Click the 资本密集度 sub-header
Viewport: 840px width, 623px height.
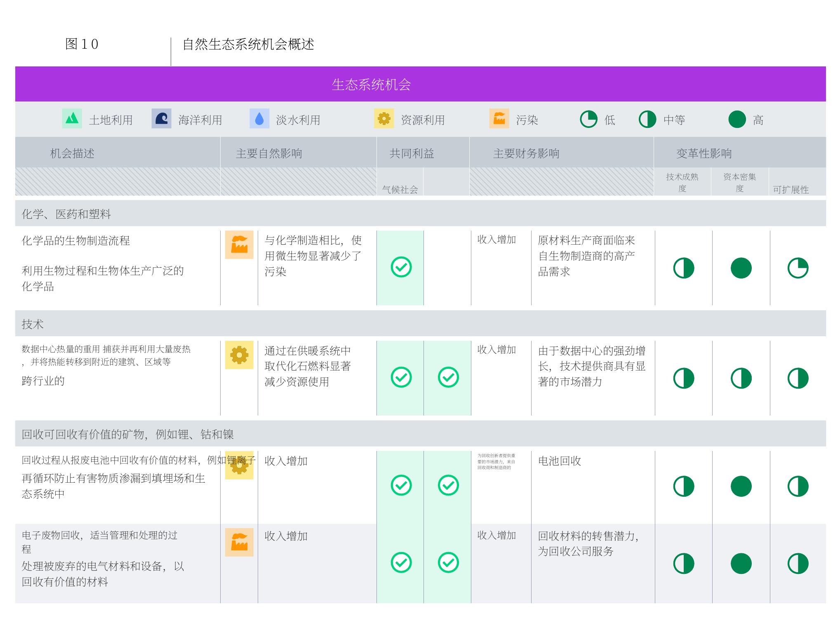point(739,182)
